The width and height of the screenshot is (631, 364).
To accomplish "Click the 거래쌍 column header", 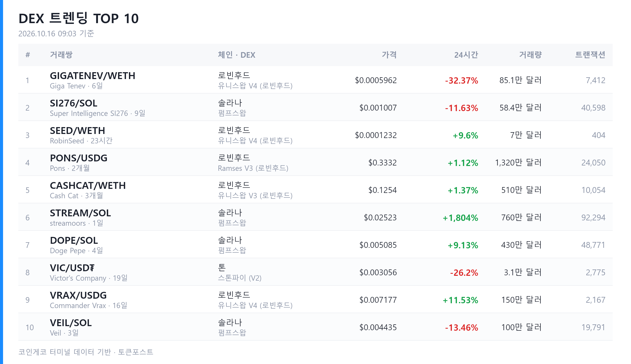I will click(x=61, y=55).
